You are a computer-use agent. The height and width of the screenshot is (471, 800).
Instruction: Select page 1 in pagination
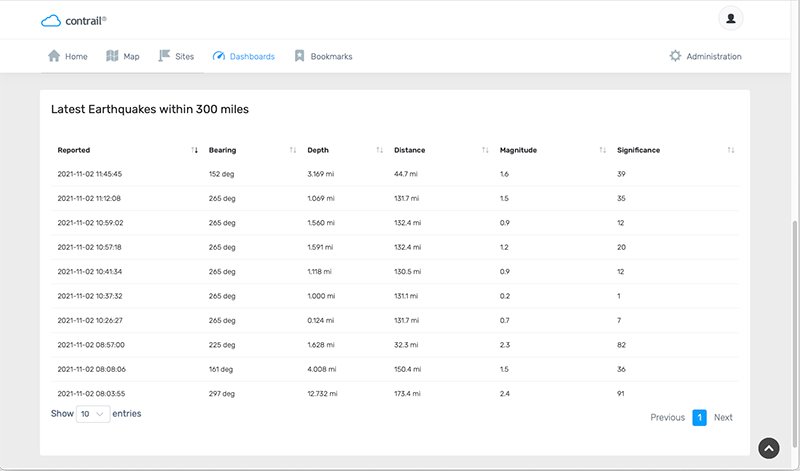(699, 418)
